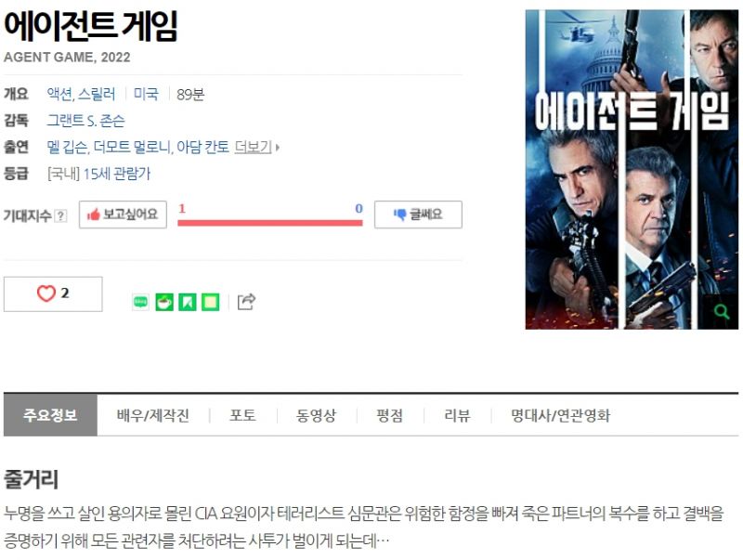The height and width of the screenshot is (560, 743).
Task: Click the 멜 깁슨 actor link
Action: 67,147
